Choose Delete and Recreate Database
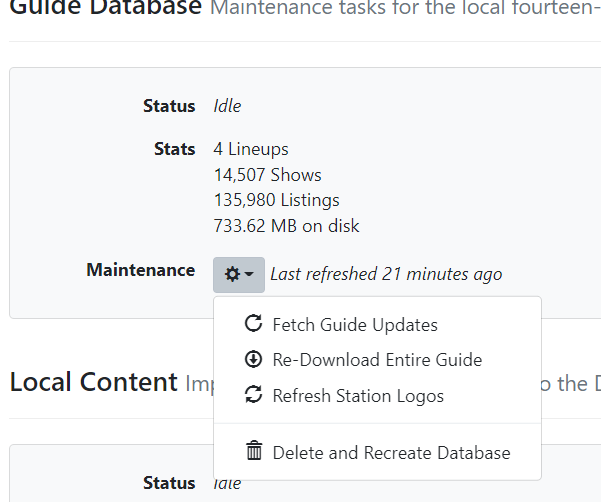Image resolution: width=601 pixels, height=502 pixels. pyautogui.click(x=391, y=452)
